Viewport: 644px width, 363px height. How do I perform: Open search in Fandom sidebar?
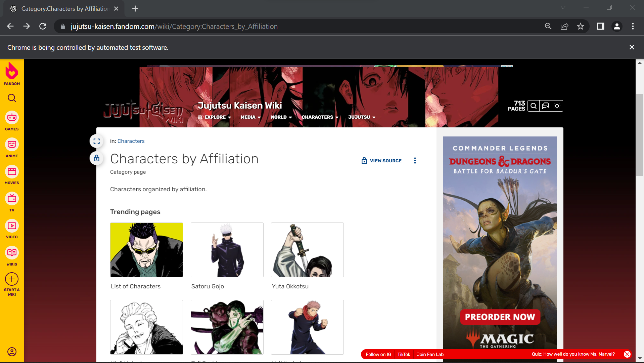(x=12, y=98)
